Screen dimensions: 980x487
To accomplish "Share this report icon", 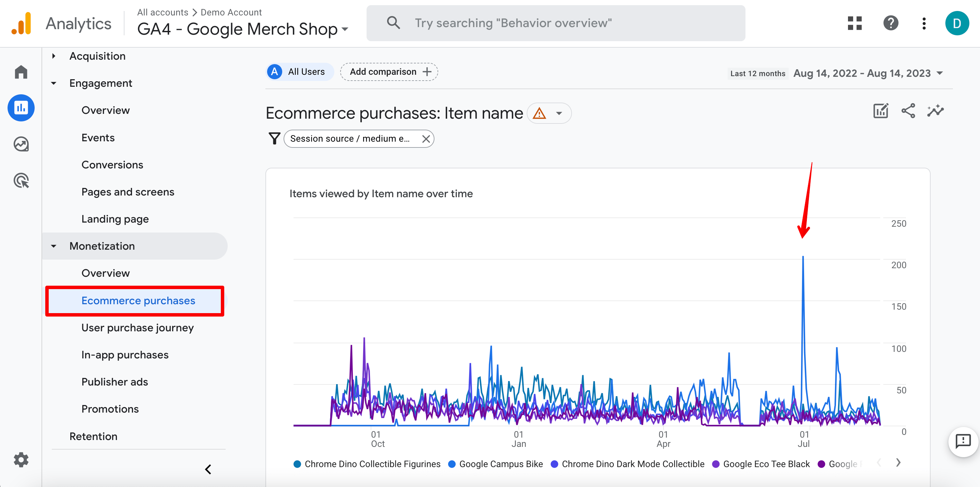I will click(x=908, y=111).
